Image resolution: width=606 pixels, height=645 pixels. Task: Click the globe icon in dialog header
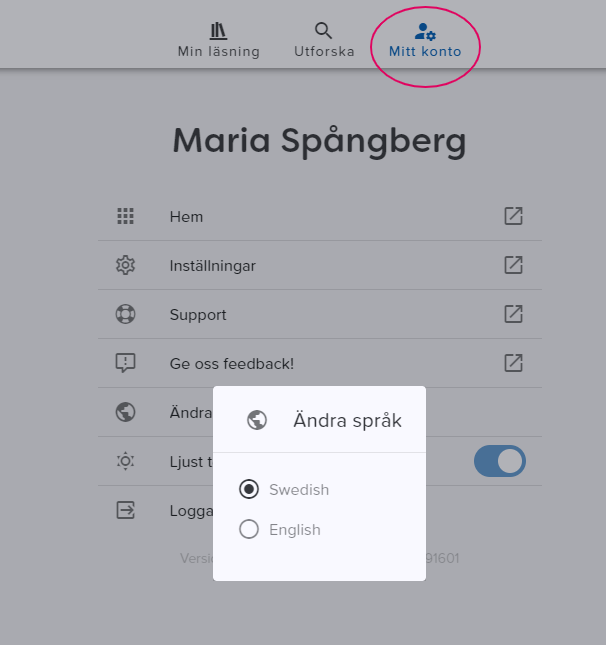tap(257, 420)
